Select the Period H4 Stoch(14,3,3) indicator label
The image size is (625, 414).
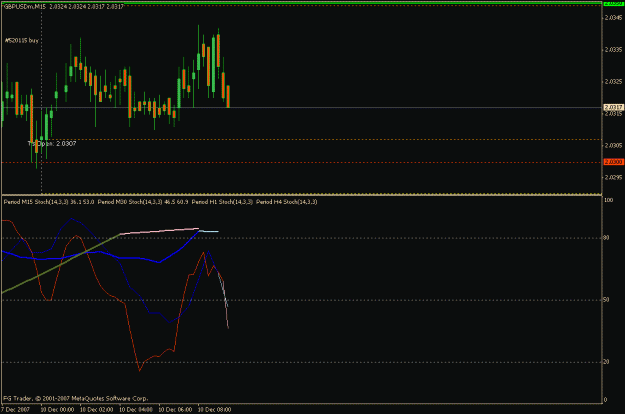pos(287,202)
